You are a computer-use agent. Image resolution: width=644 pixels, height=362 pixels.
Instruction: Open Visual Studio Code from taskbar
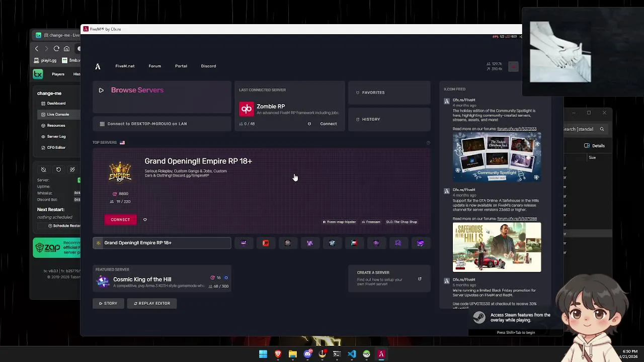352,354
